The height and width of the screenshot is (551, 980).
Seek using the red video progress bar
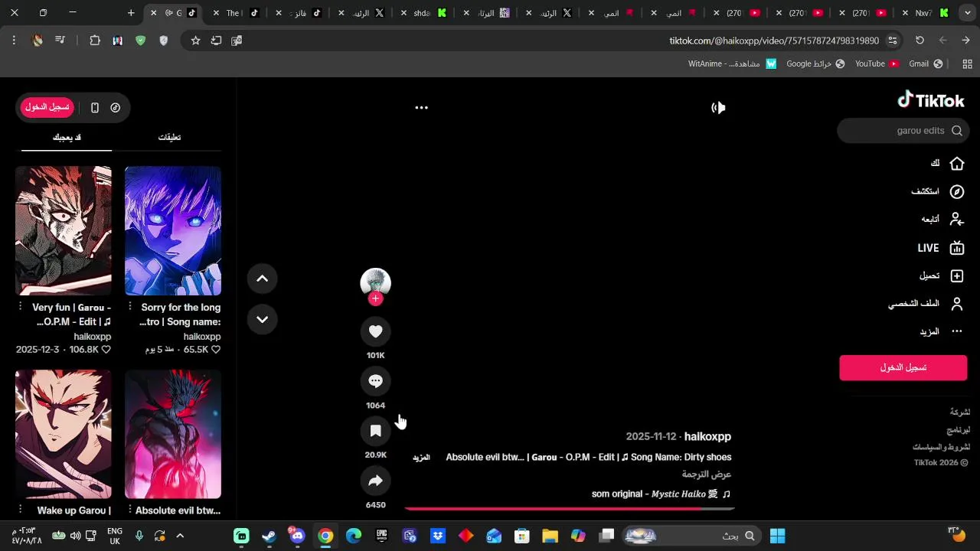(x=569, y=508)
